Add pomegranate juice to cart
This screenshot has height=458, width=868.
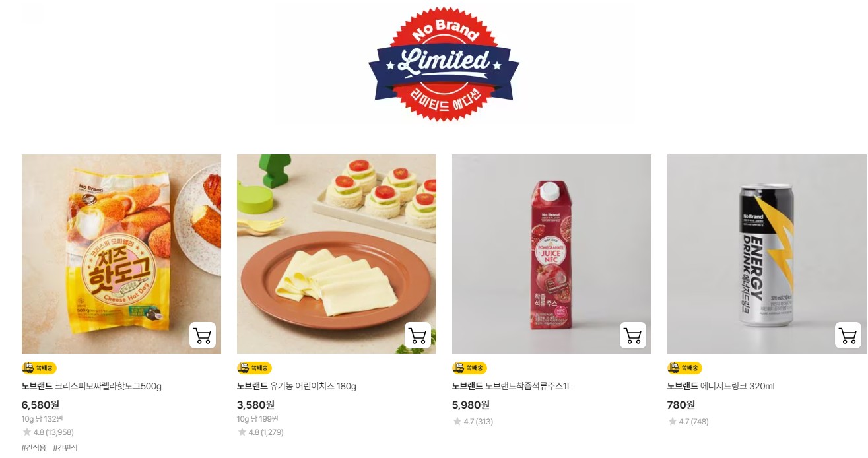(633, 335)
